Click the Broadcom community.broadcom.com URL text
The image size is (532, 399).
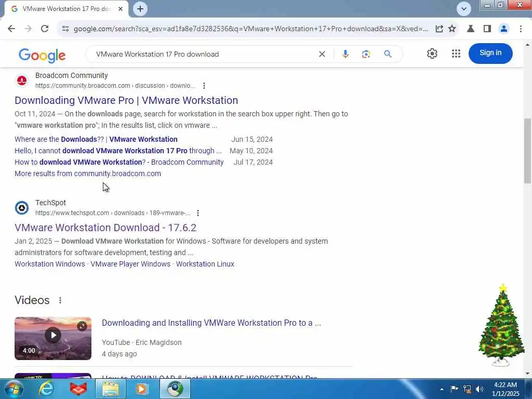[115, 86]
